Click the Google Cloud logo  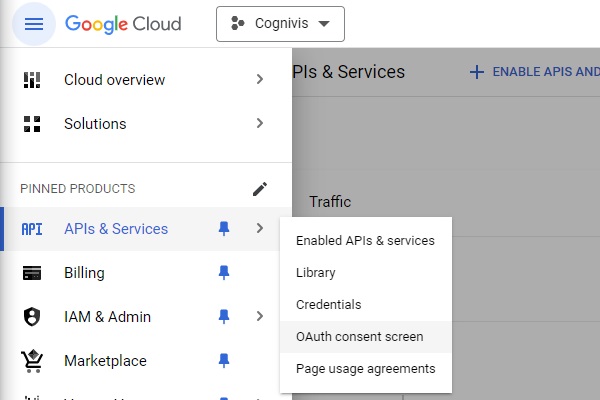(x=123, y=24)
